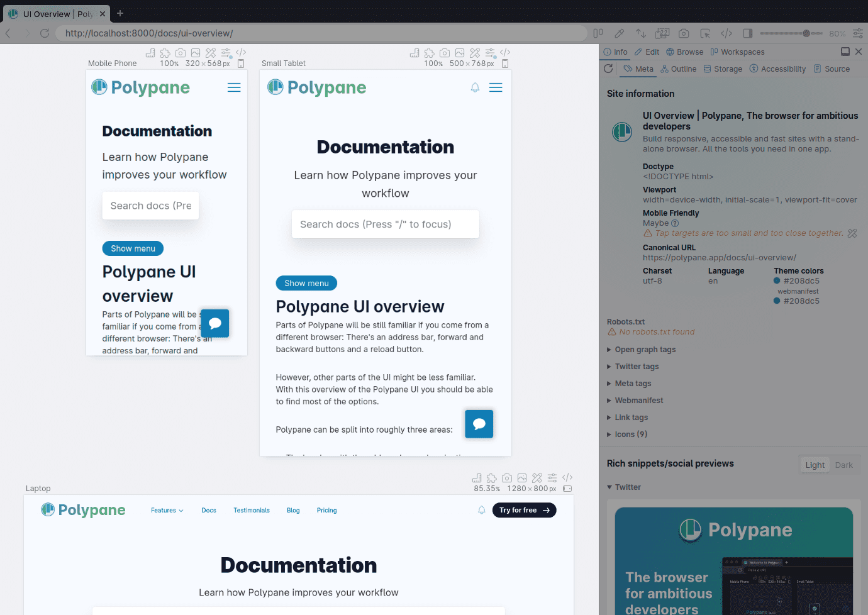Click the Try for free button

525,510
